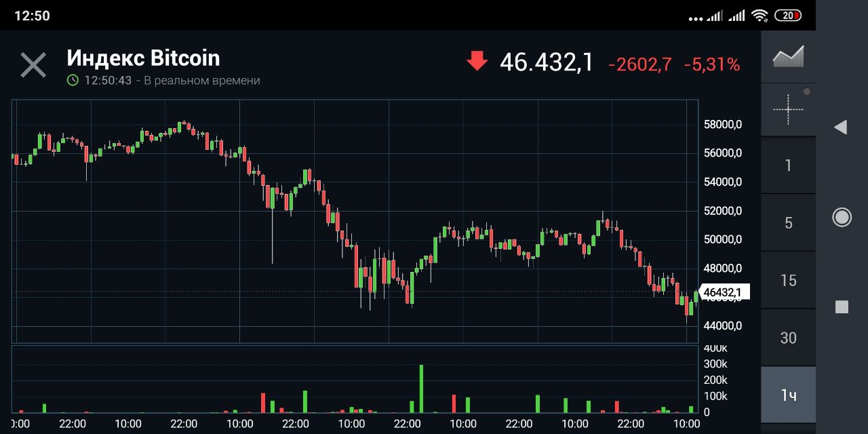Tap the battery indicator in status bar

point(788,15)
